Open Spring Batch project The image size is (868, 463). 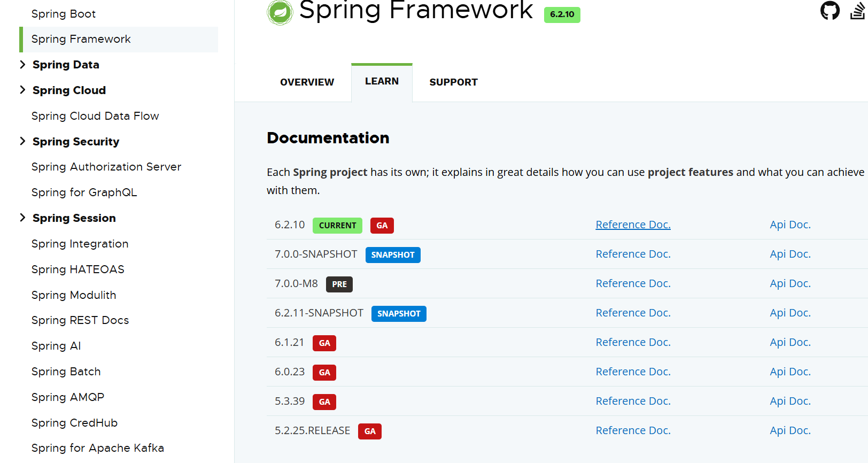[x=66, y=372]
